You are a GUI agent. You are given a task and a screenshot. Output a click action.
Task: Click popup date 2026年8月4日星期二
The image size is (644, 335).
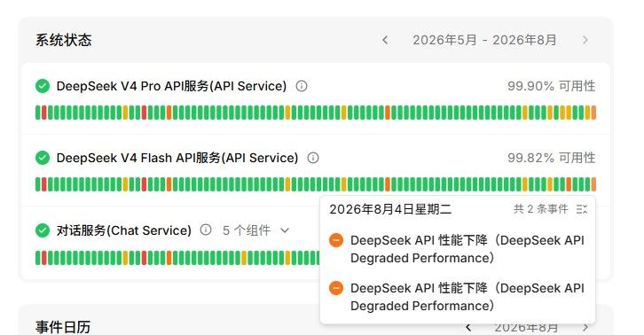coord(390,209)
